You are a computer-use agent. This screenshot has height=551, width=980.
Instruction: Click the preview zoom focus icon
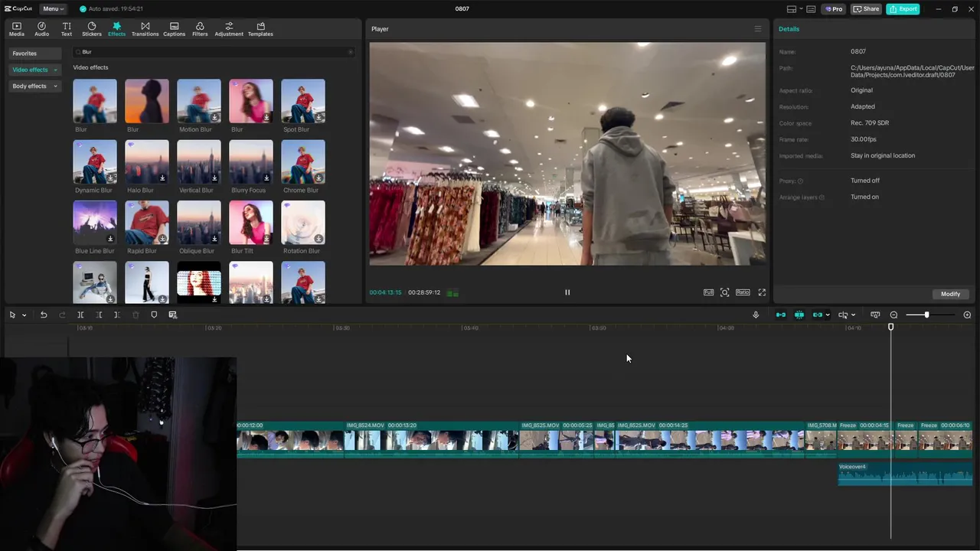(724, 292)
